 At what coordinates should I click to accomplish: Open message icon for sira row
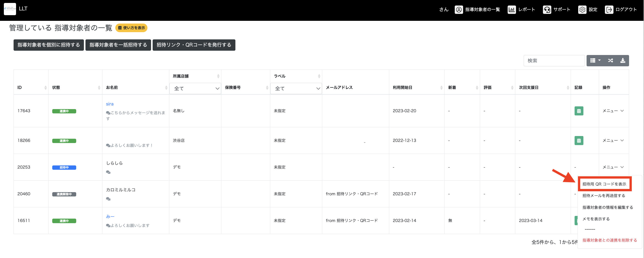pos(108,113)
